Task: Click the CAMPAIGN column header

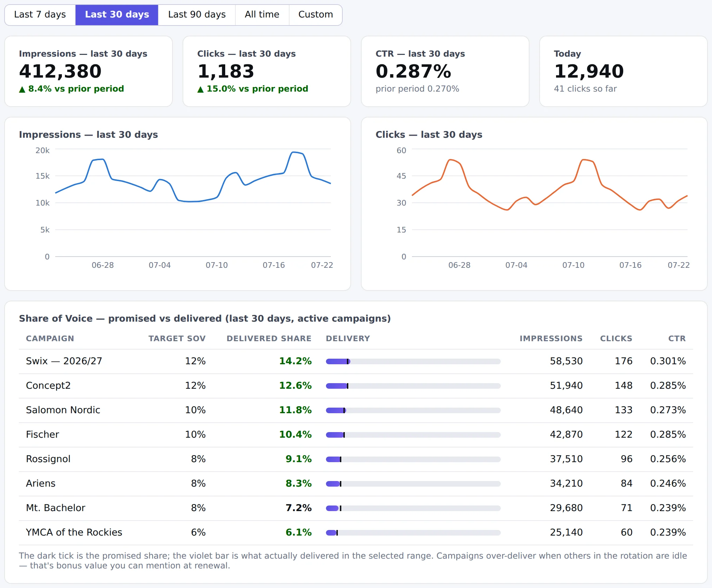Action: click(x=50, y=338)
